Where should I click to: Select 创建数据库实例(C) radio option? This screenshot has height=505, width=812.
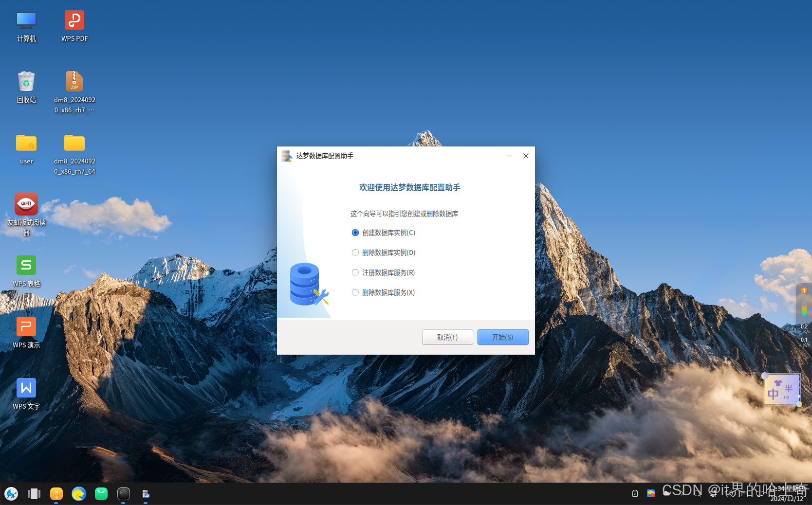[384, 233]
